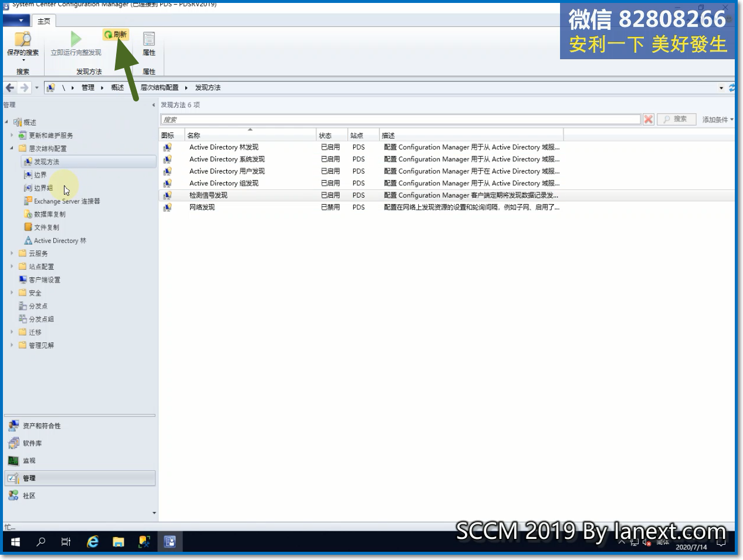Sort by the 站点 column header
Viewport: 743px width, 560px height.
(x=364, y=135)
